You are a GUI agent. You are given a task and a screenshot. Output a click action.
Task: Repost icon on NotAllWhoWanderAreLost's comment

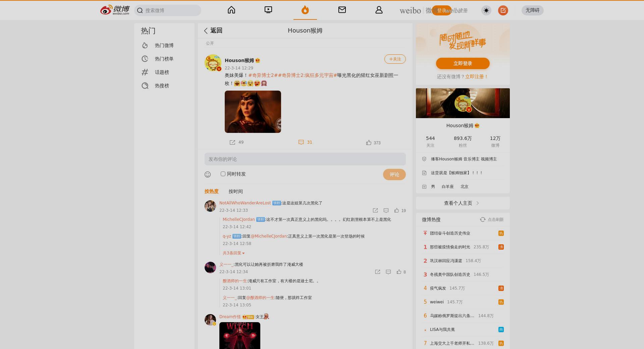375,210
